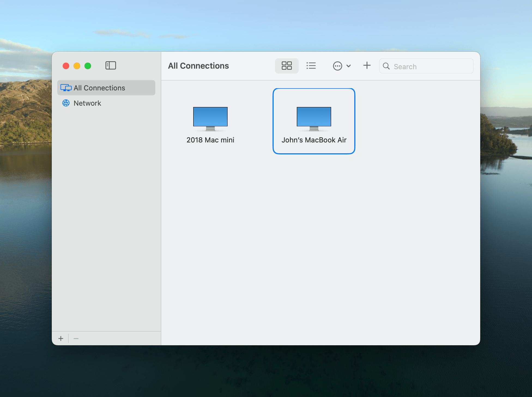The height and width of the screenshot is (397, 532).
Task: Click the plus button to add connection
Action: click(x=367, y=65)
